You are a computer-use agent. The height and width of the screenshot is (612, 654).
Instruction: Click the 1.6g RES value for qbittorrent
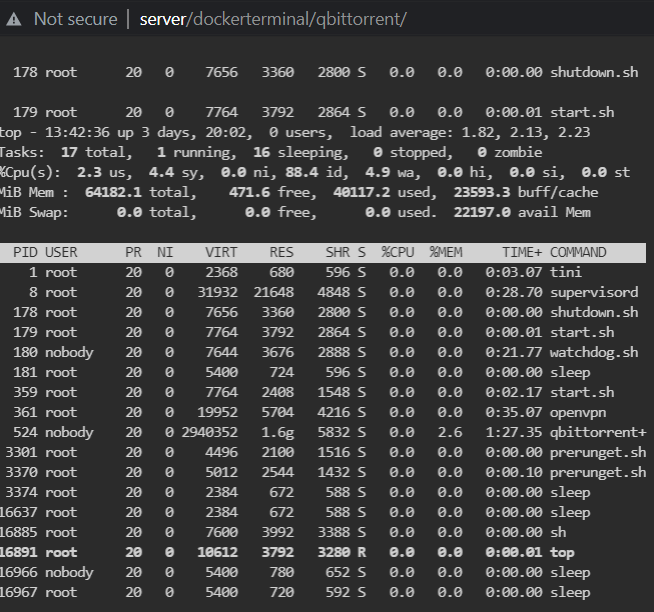pyautogui.click(x=277, y=433)
